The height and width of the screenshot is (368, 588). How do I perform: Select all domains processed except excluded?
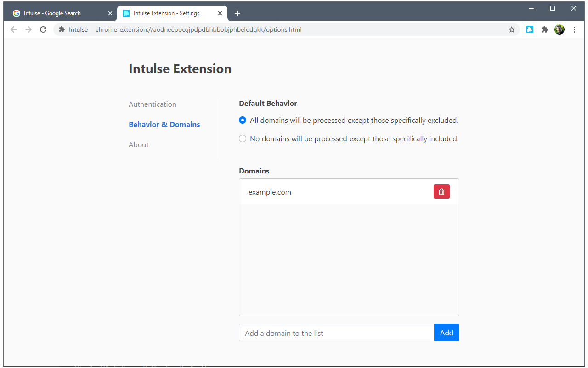tap(242, 120)
